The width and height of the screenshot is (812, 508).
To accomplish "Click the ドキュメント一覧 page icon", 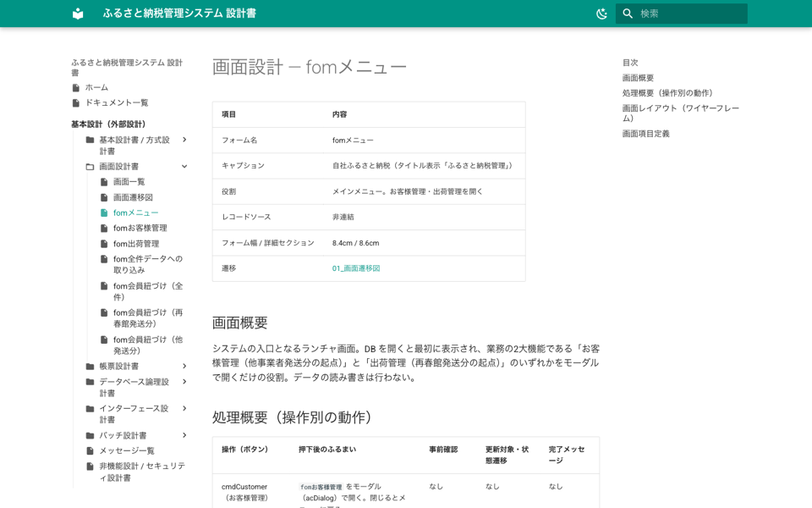I will [76, 102].
